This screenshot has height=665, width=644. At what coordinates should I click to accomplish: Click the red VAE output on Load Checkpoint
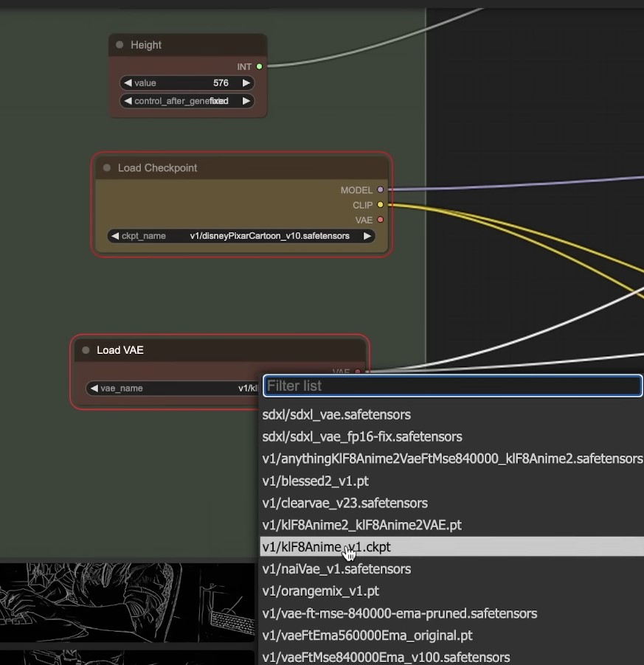click(381, 220)
